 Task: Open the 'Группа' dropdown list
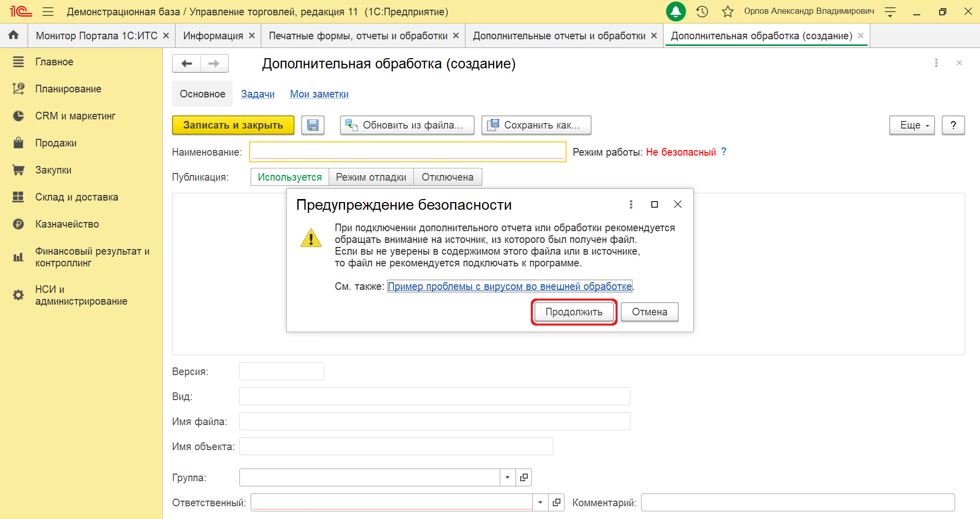(507, 478)
